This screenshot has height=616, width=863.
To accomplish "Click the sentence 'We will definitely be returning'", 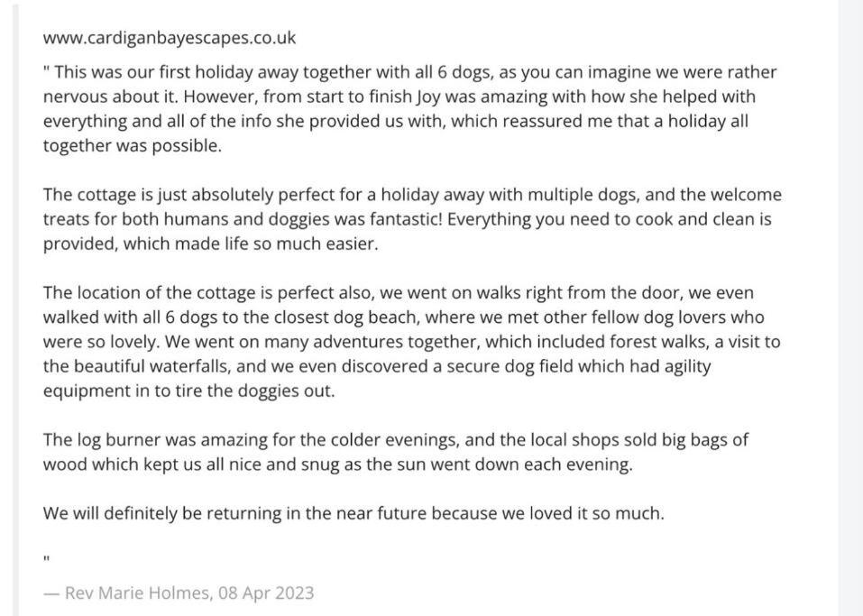I will [353, 513].
